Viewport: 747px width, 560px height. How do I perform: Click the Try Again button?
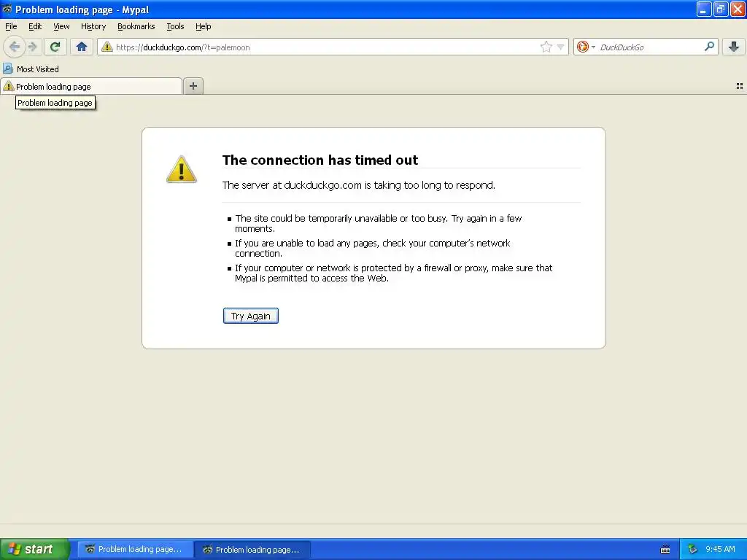251,316
